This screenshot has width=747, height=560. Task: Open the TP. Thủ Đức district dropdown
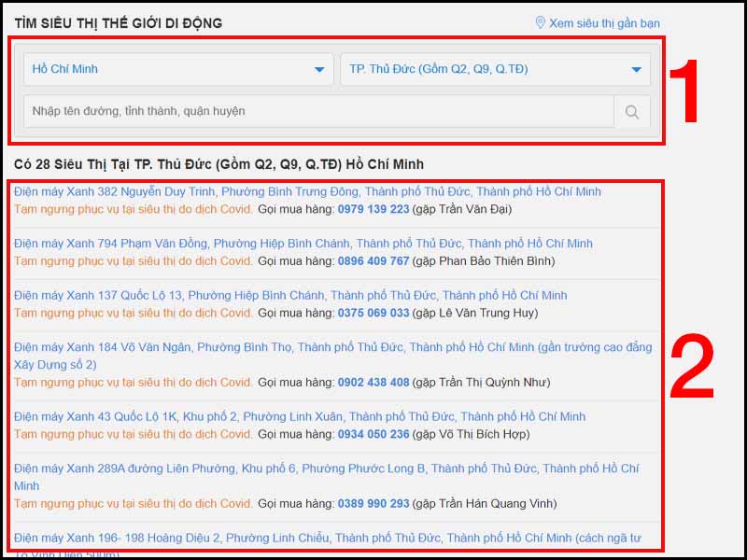(x=496, y=69)
